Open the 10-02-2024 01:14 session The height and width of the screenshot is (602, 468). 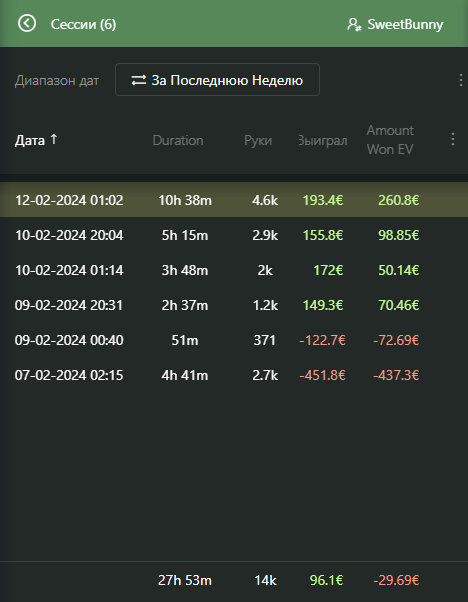[234, 270]
